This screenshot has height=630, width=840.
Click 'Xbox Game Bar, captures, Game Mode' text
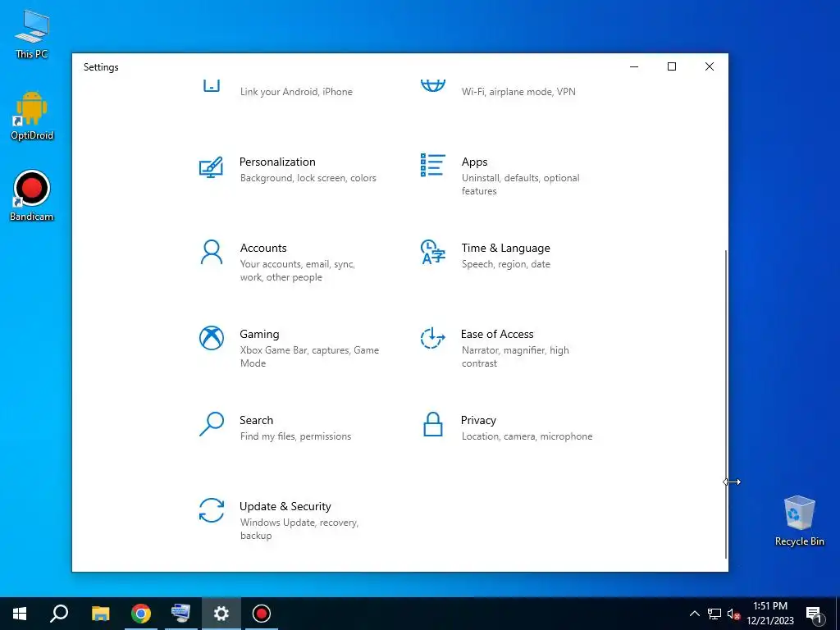[x=309, y=356]
